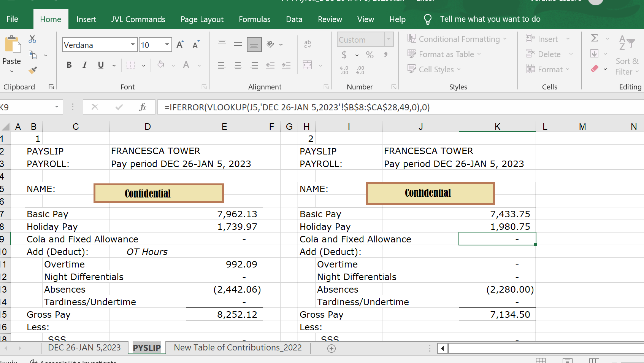Click the Cut scissors icon
This screenshot has width=644, height=363.
tap(32, 39)
